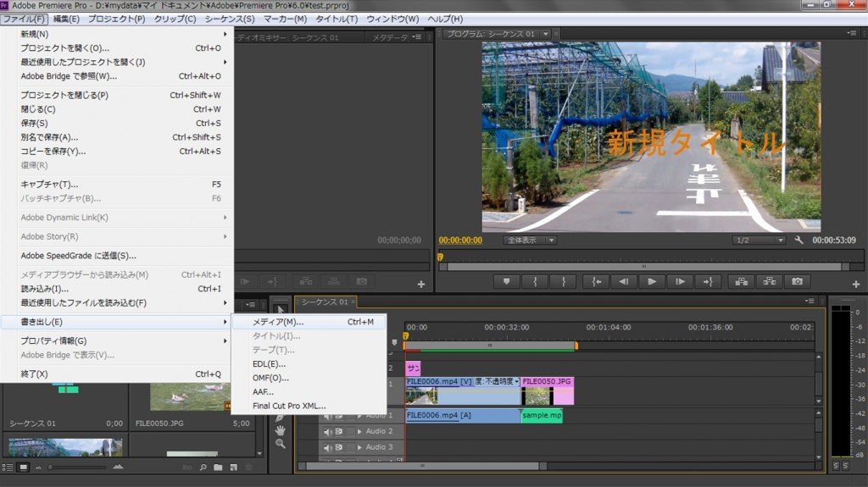Select the FILE0050.JPG duck thumbnail in project panel

click(x=190, y=396)
